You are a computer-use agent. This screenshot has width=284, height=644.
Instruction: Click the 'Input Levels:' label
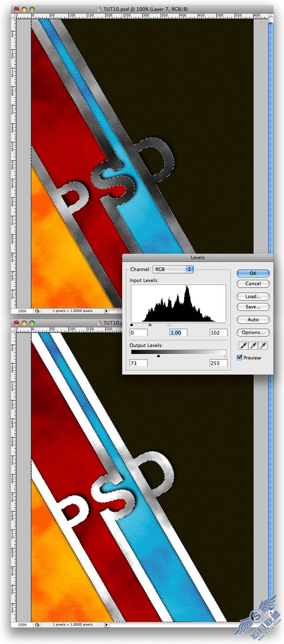click(144, 280)
